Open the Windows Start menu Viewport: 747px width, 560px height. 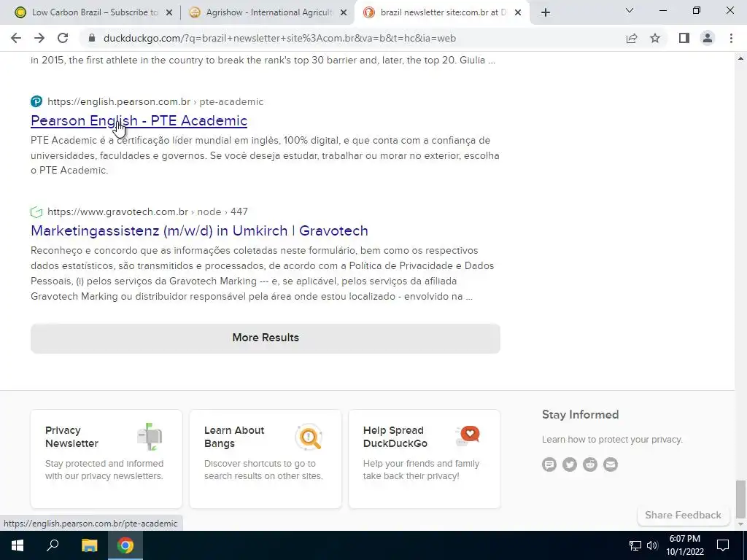(18, 545)
